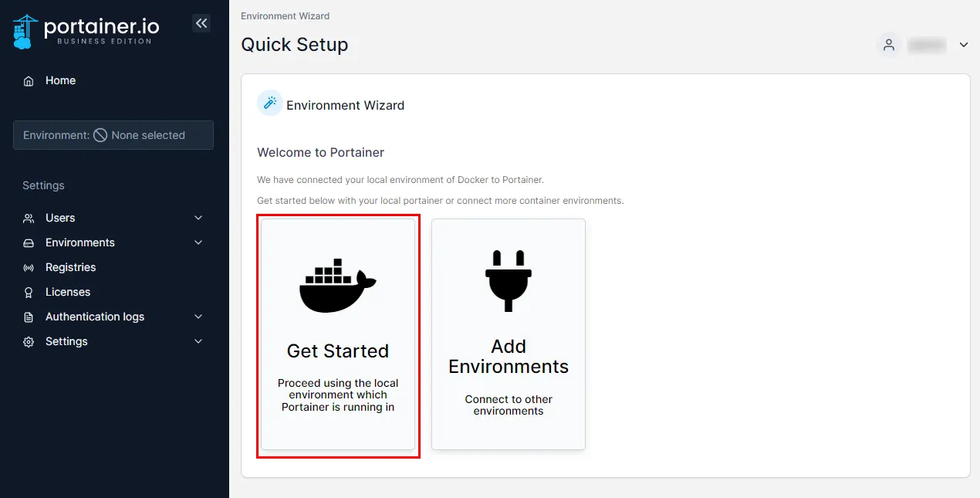This screenshot has height=498, width=980.
Task: Click the Licenses ribbon icon
Action: coord(27,292)
